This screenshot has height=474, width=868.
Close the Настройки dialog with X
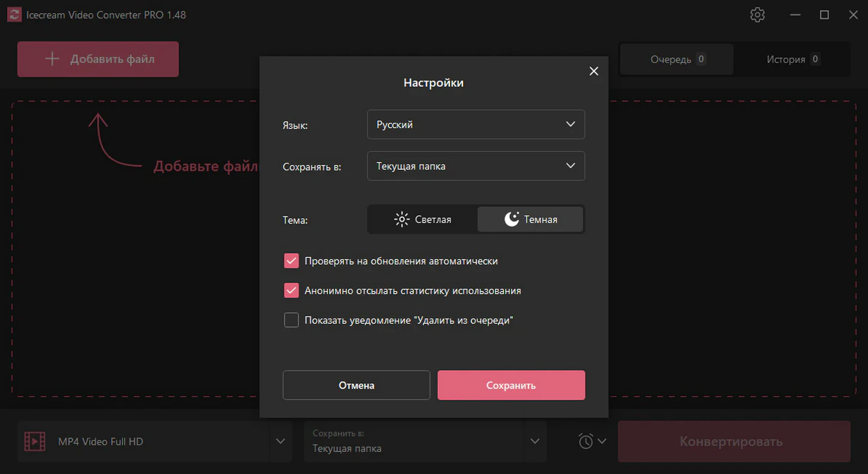coord(593,71)
